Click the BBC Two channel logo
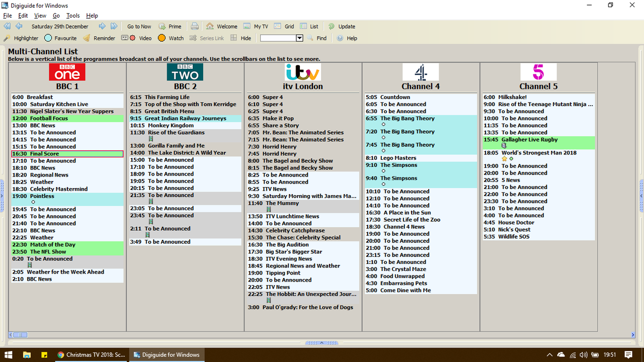 coord(185,72)
